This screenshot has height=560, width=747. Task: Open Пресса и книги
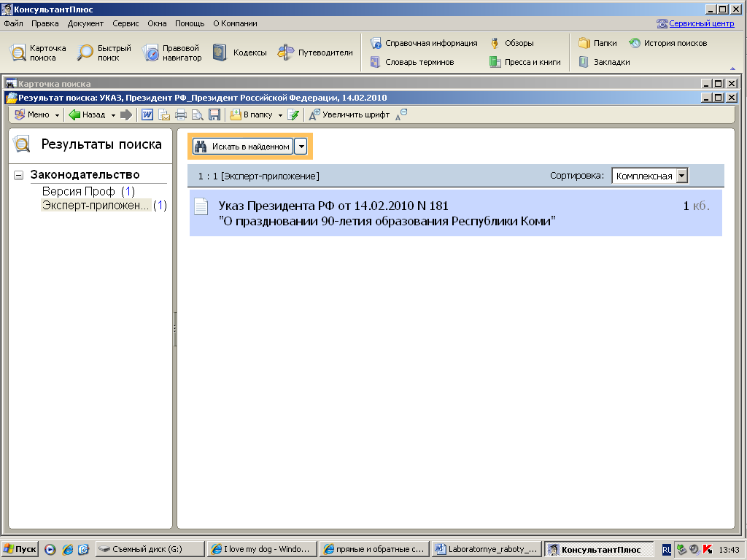point(525,63)
